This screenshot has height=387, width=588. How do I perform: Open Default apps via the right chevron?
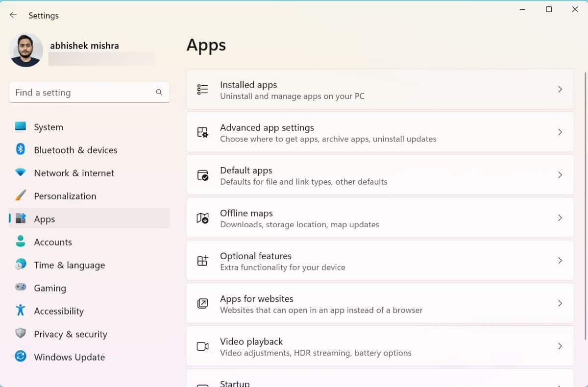pos(560,175)
